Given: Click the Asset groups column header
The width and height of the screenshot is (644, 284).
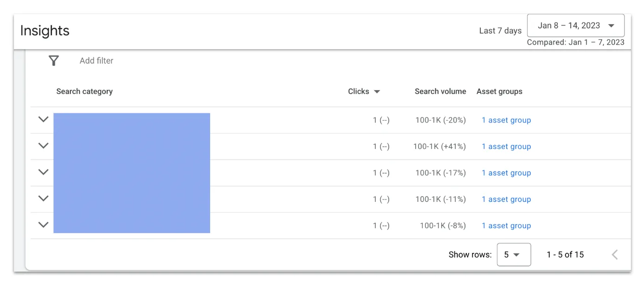Looking at the screenshot, I should tap(499, 91).
